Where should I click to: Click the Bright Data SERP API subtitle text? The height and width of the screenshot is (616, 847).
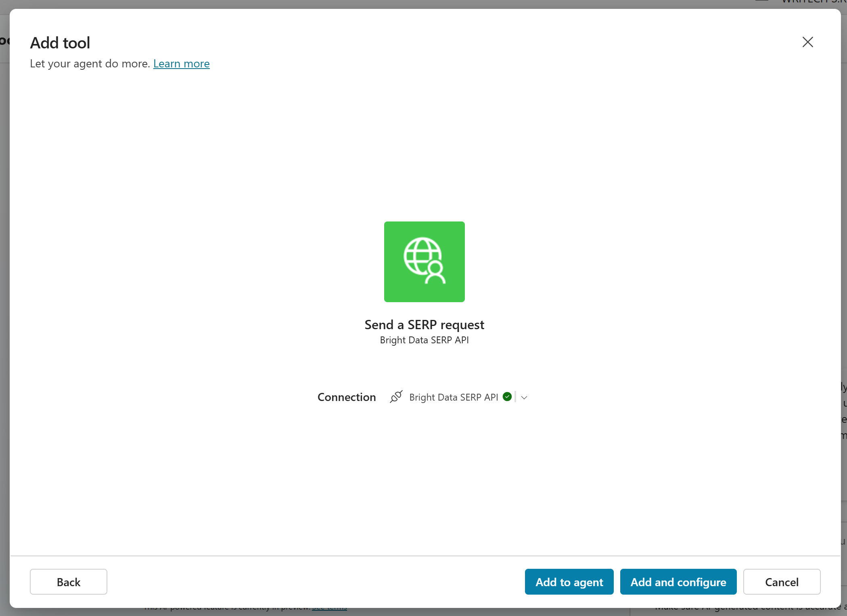(424, 340)
